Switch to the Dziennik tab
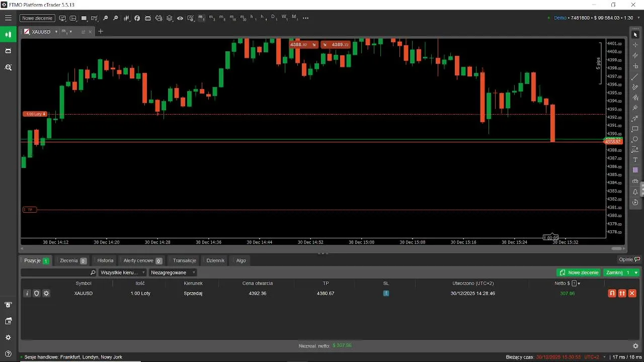The image size is (644, 362). (215, 260)
